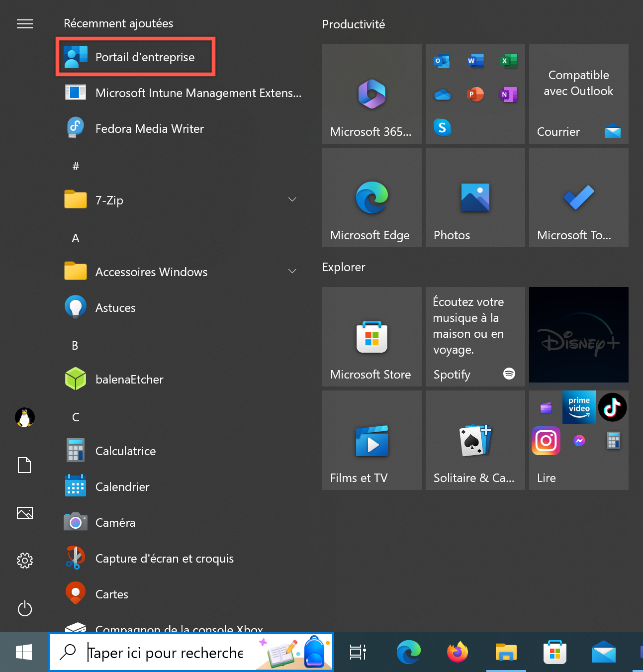Open Mail from the taskbar

point(604,652)
